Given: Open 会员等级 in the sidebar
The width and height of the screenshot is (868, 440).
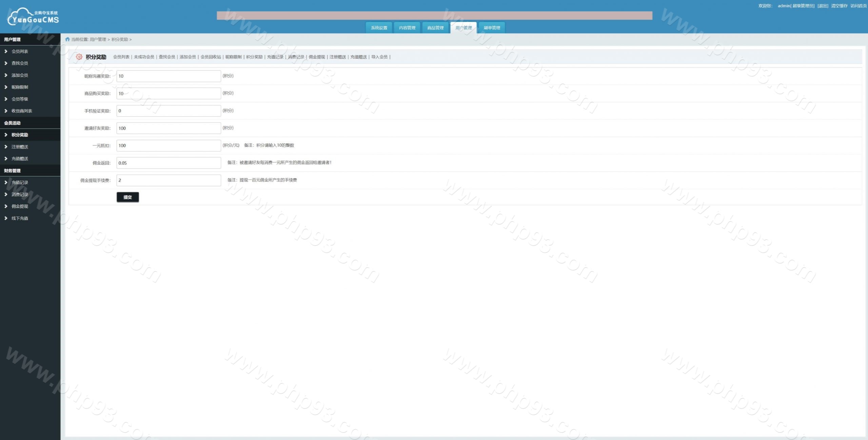Looking at the screenshot, I should pyautogui.click(x=20, y=99).
